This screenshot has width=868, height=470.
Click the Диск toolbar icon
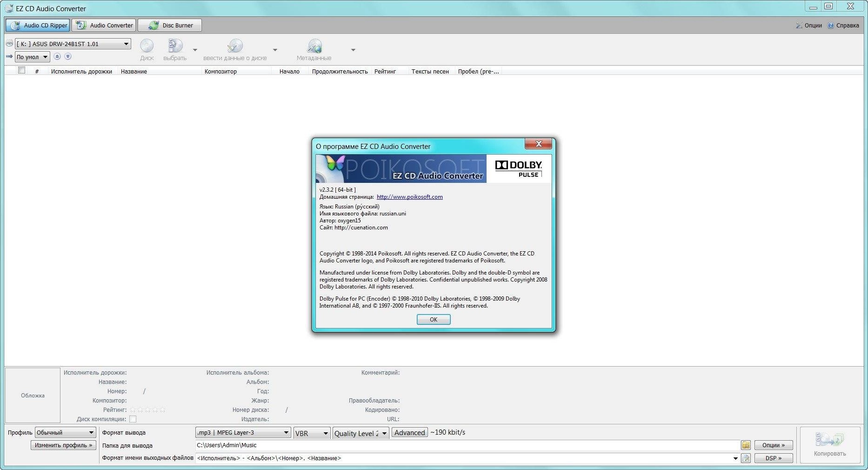(147, 50)
